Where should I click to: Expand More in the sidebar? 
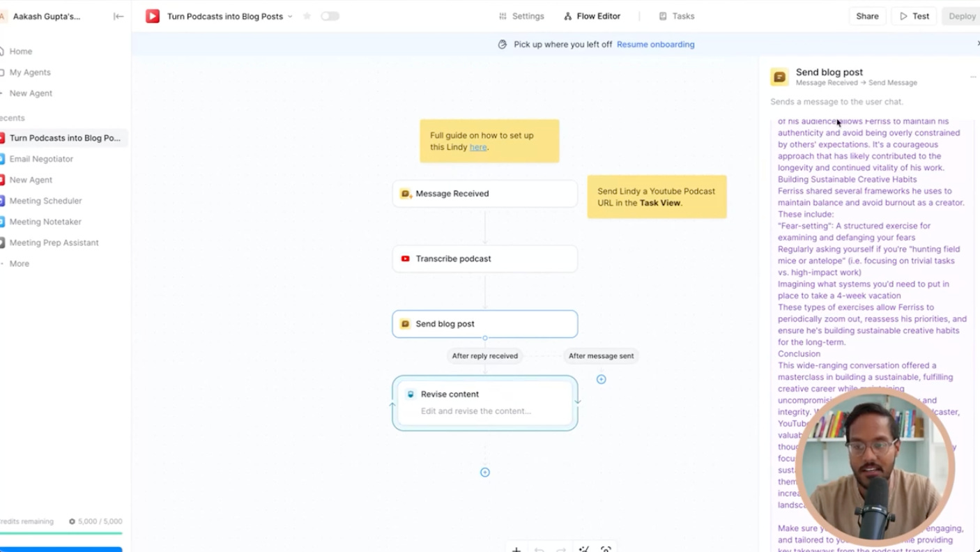(19, 263)
